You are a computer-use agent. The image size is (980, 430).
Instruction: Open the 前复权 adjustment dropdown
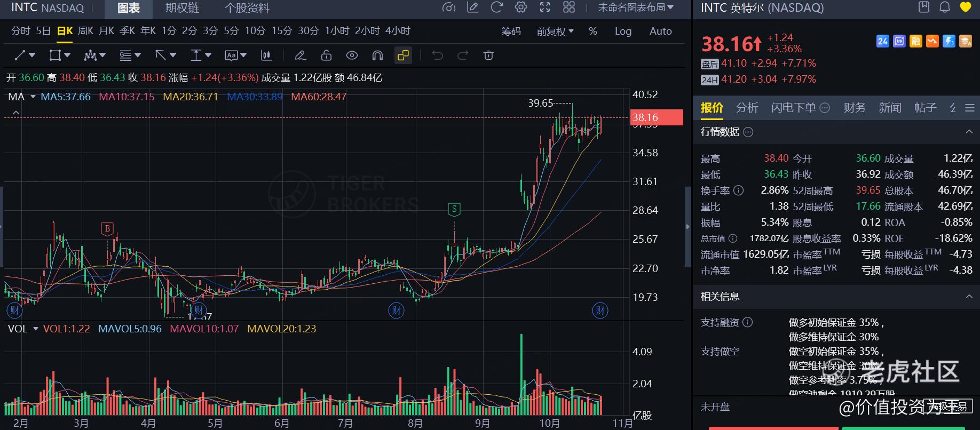tap(555, 31)
